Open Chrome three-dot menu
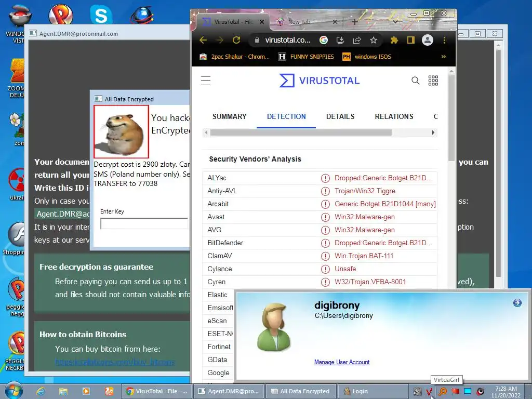The width and height of the screenshot is (532, 399). pyautogui.click(x=445, y=40)
